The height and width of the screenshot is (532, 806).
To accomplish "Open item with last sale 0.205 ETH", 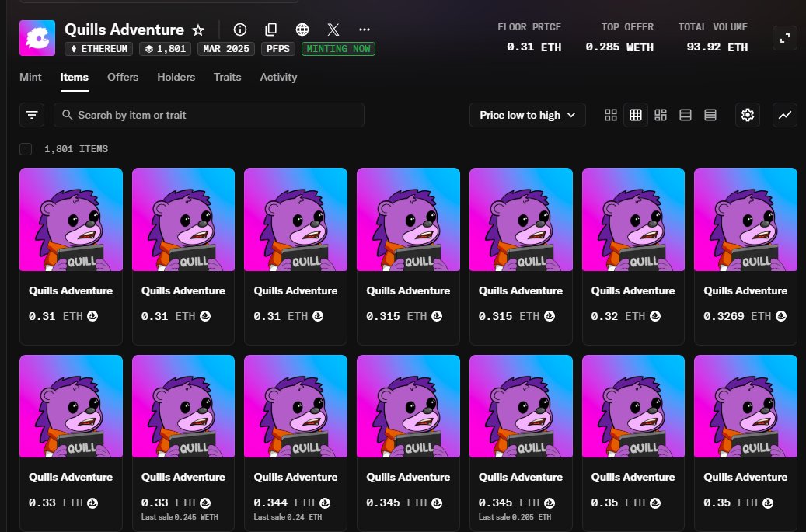I will (521, 443).
